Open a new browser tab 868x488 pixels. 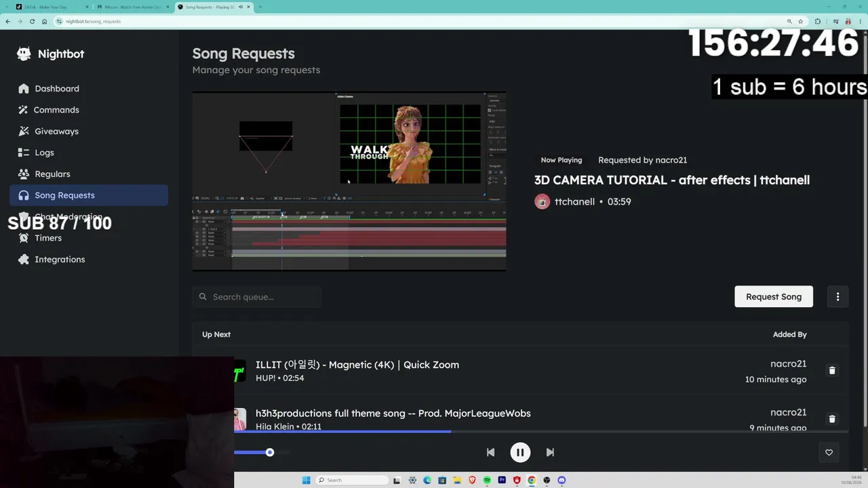point(260,7)
